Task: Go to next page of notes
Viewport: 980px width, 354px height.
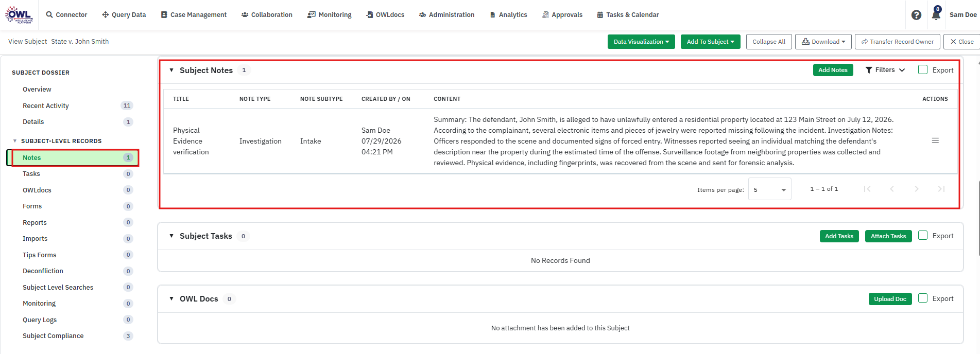Action: click(917, 189)
